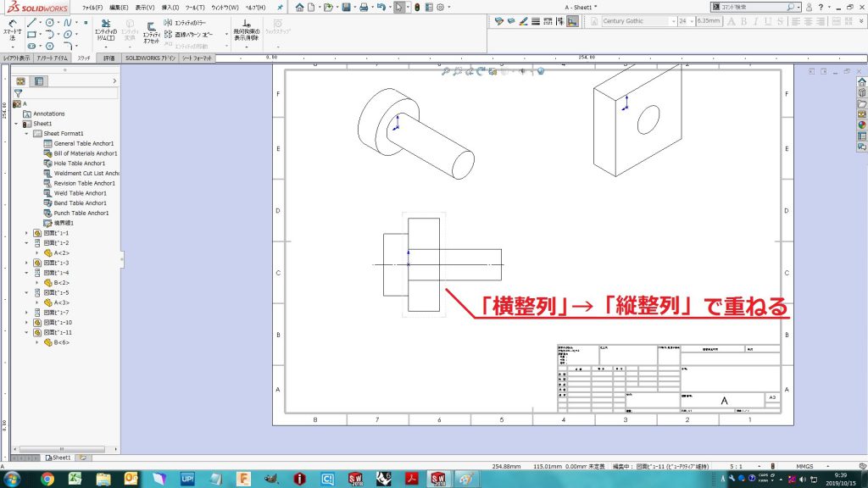Screen dimensions: 868x488
Task: Click the Help question mark button
Action: coord(821,7)
